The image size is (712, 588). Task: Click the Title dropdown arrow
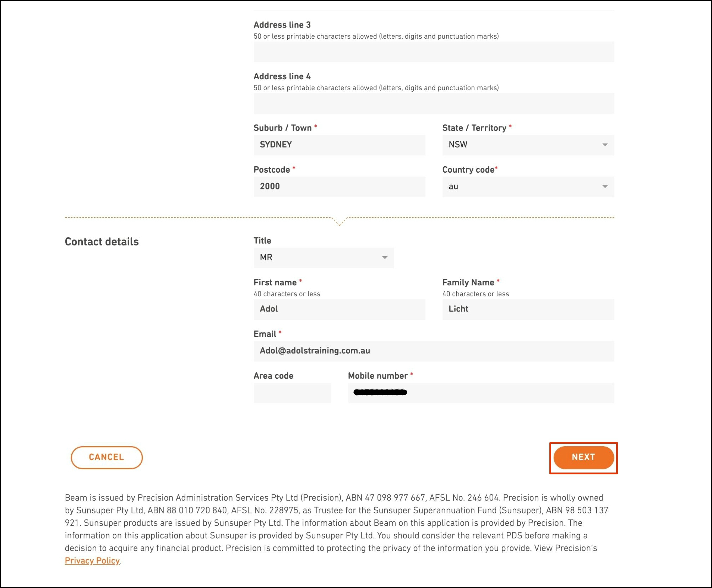coord(384,258)
